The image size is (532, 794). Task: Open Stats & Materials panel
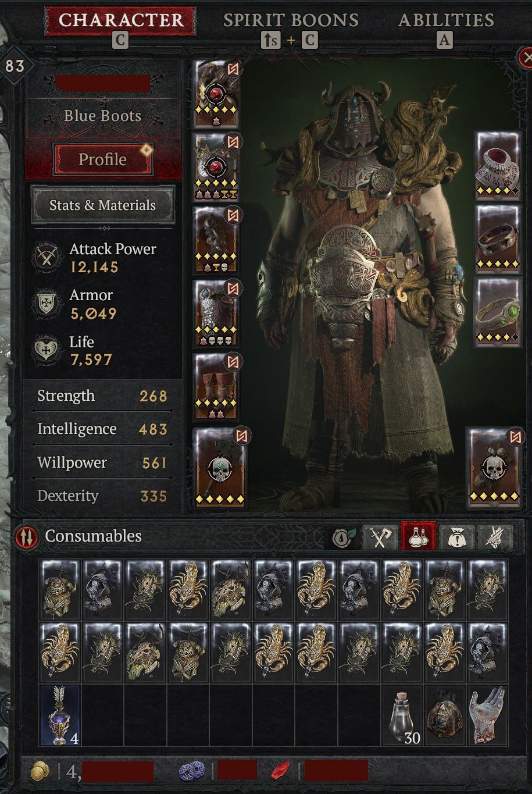click(x=102, y=205)
